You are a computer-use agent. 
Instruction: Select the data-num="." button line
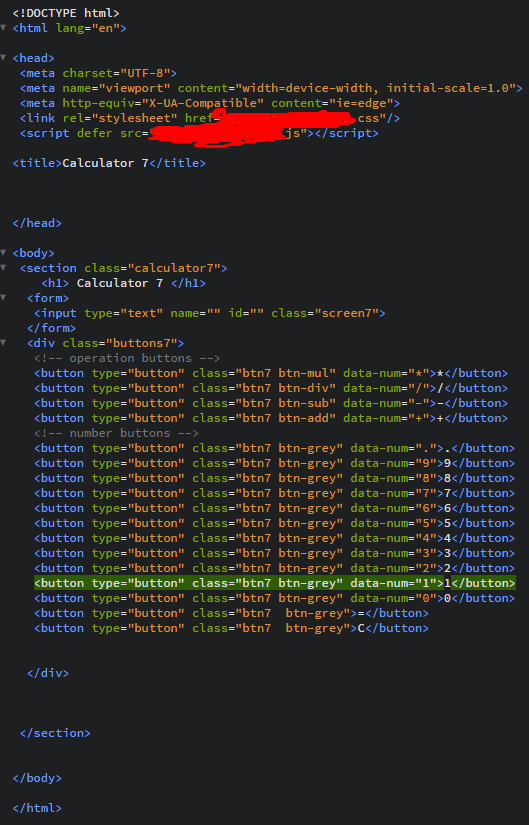pyautogui.click(x=275, y=448)
